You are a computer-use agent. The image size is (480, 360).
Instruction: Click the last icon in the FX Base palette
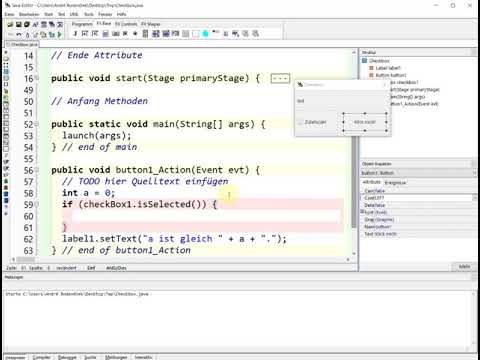tap(256, 33)
